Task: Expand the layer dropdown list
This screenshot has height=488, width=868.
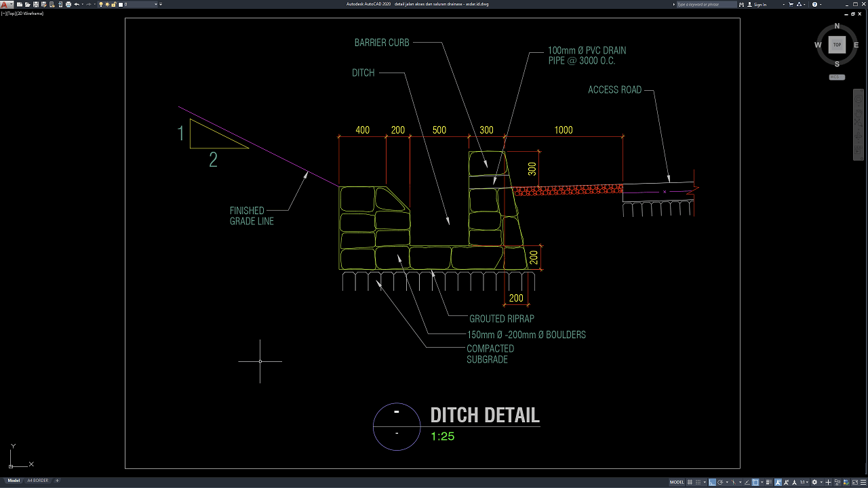Action: coord(156,4)
